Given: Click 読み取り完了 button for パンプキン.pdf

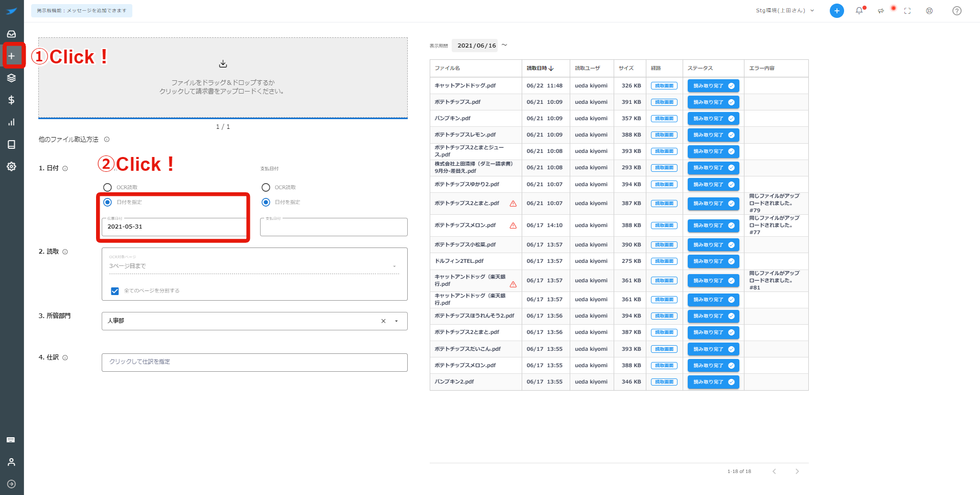Looking at the screenshot, I should [x=713, y=119].
